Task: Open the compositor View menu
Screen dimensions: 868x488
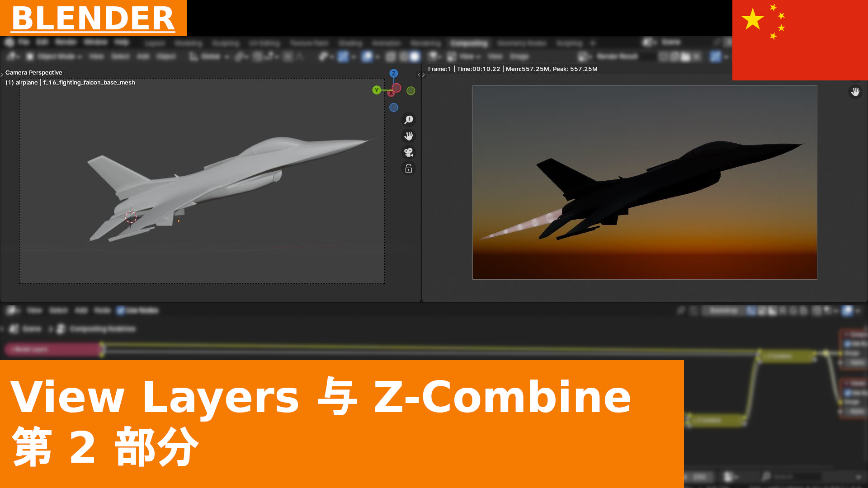Action: pyautogui.click(x=34, y=310)
